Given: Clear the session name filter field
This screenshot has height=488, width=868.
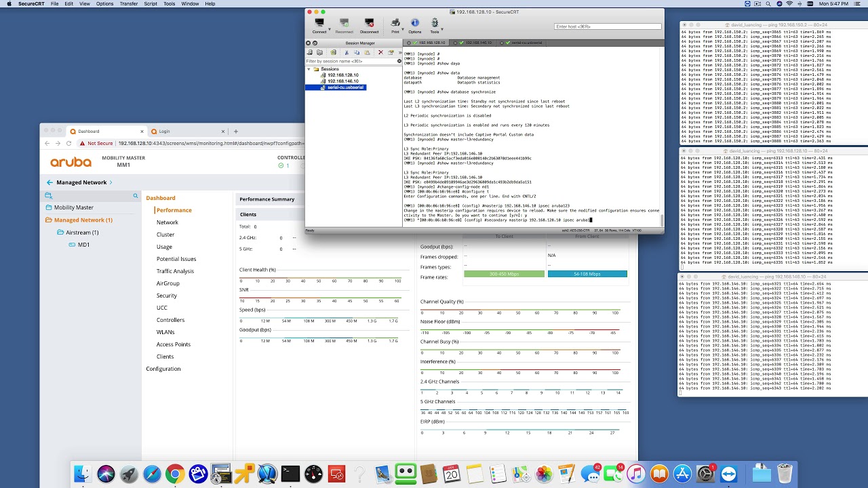Looking at the screenshot, I should click(399, 61).
